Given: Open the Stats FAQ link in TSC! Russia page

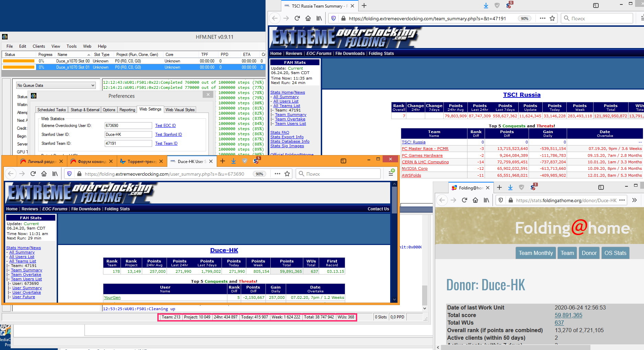Looking at the screenshot, I should (x=280, y=132).
